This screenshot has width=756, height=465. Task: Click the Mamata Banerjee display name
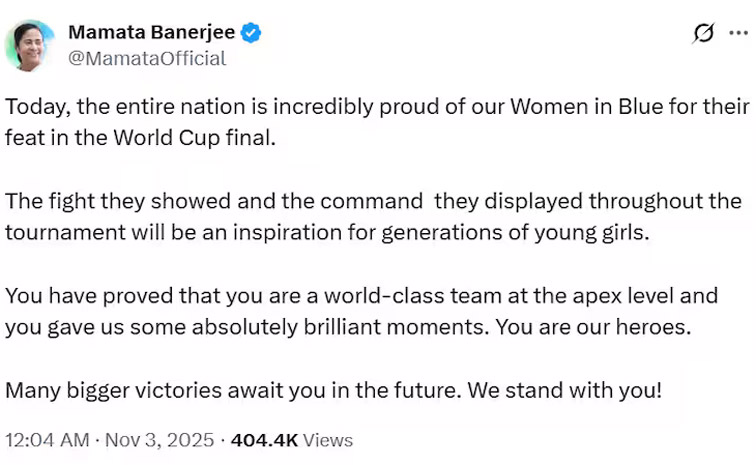[151, 33]
